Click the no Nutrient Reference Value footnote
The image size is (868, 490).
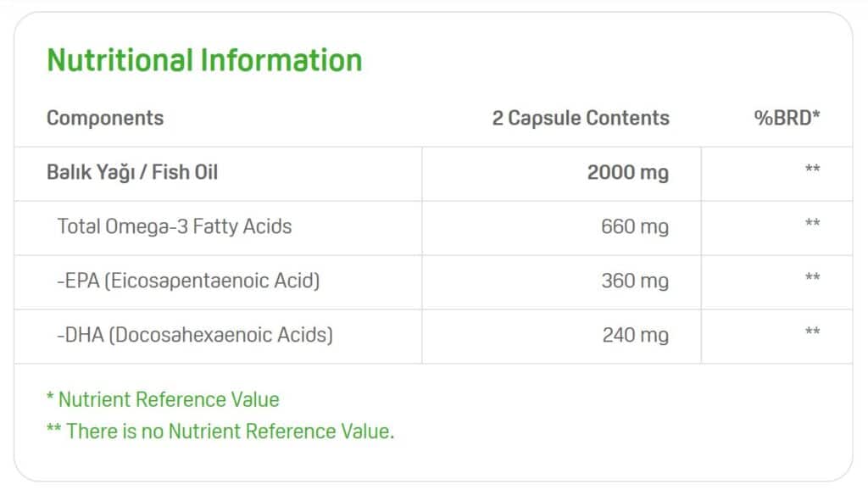(220, 432)
